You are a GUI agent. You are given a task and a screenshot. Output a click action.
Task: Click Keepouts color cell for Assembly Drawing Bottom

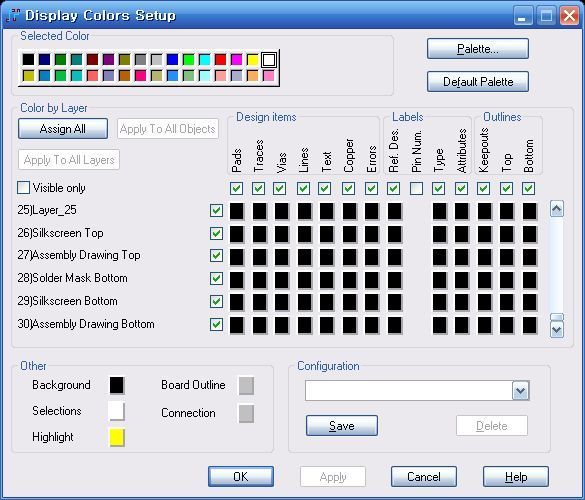485,325
